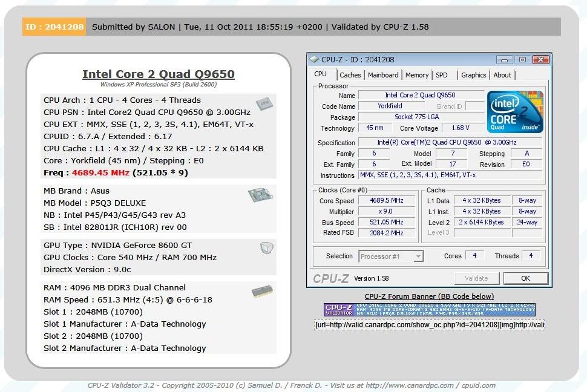Image resolution: width=587 pixels, height=392 pixels.
Task: Click the Validate button
Action: pos(477,278)
